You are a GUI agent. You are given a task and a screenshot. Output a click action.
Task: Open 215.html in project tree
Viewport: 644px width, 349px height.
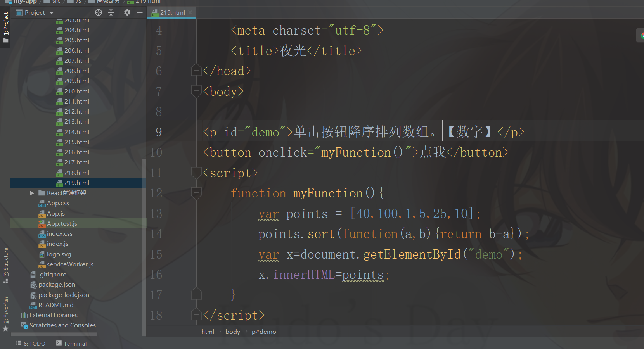(73, 142)
